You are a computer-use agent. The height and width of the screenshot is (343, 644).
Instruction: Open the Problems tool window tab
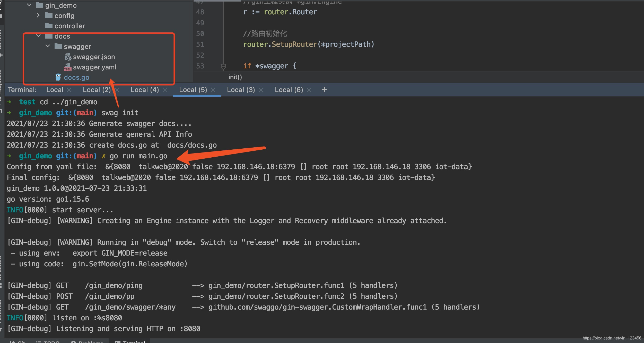[87, 341]
